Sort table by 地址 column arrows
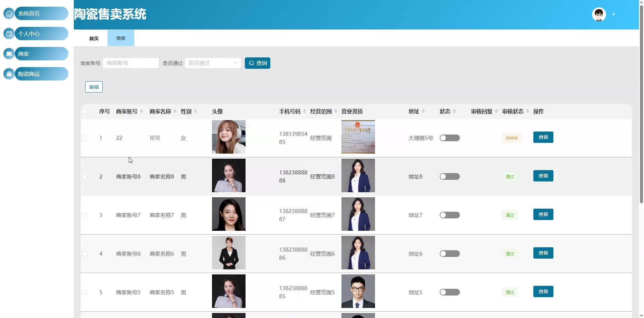This screenshot has width=644, height=318. (423, 111)
